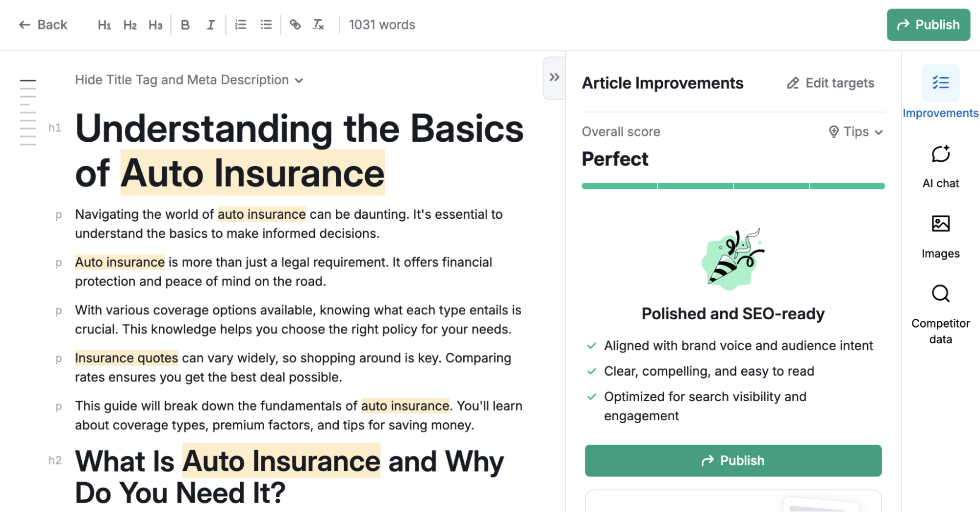Screen dimensions: 980x512
Task: Hide Title Tag and Meta Description
Action: [189, 79]
